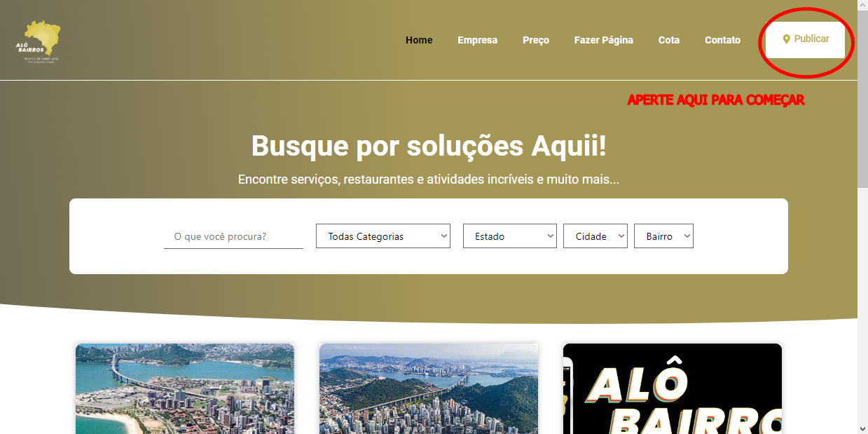Navigate to the Contato page
868x434 pixels.
click(x=722, y=40)
